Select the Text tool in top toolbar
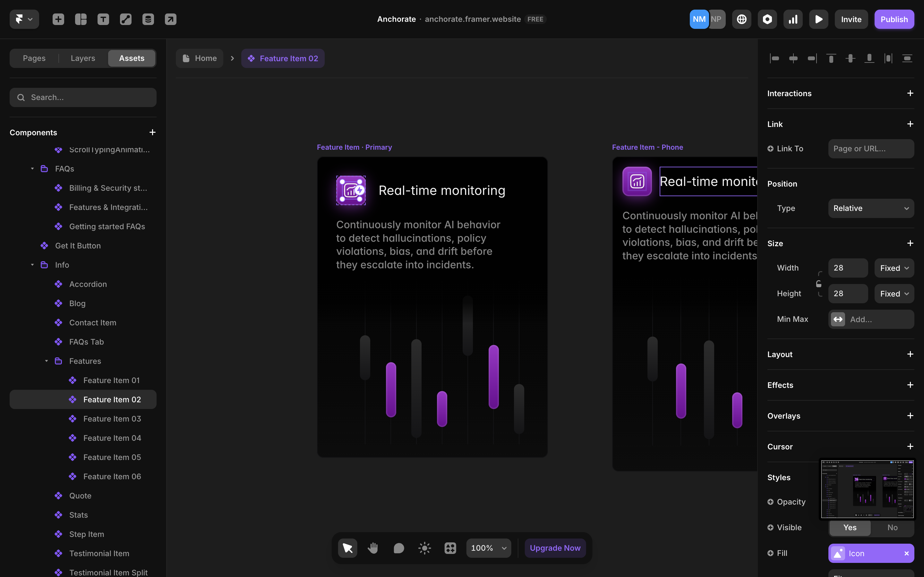 (x=103, y=19)
